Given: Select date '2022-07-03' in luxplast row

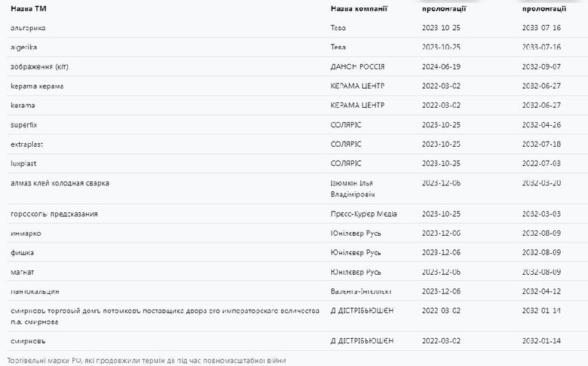Looking at the screenshot, I should [541, 163].
